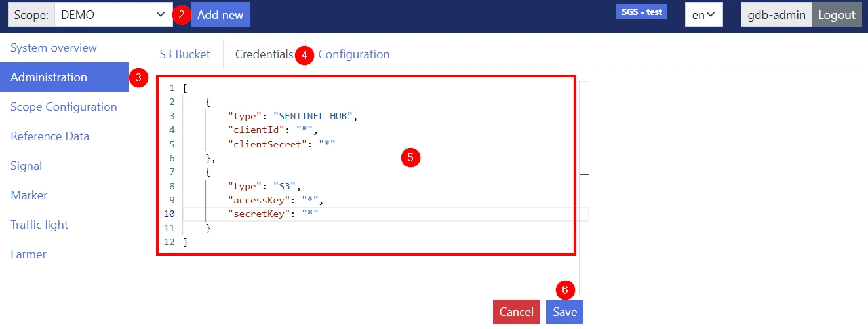This screenshot has width=868, height=329.
Task: Open the Signal sidebar item
Action: 26,166
